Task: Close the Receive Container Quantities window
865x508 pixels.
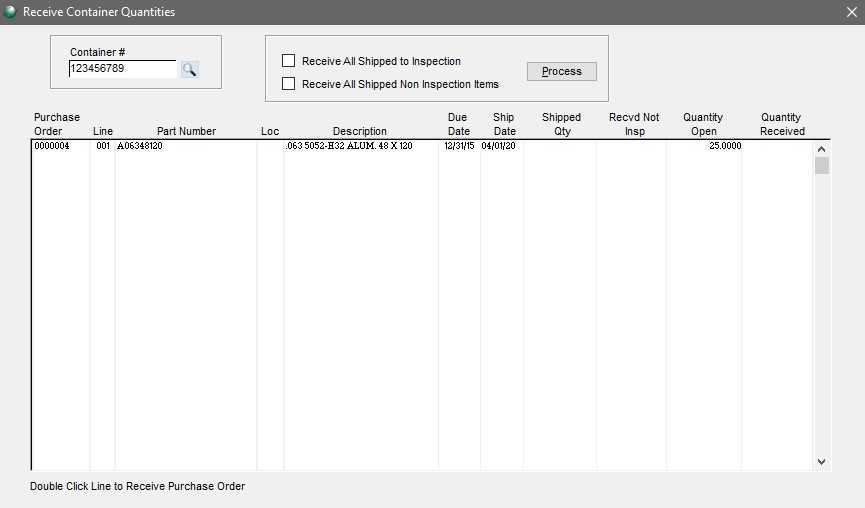Action: 852,12
